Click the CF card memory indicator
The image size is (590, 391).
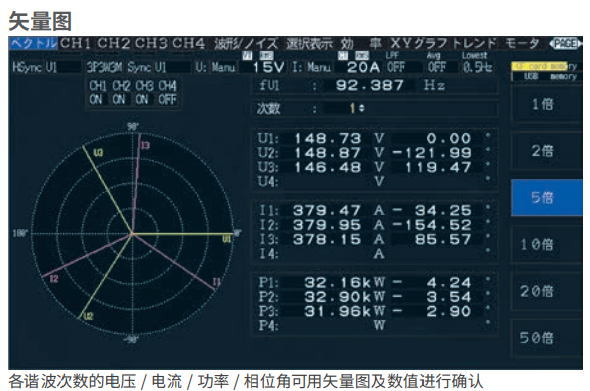(x=544, y=66)
